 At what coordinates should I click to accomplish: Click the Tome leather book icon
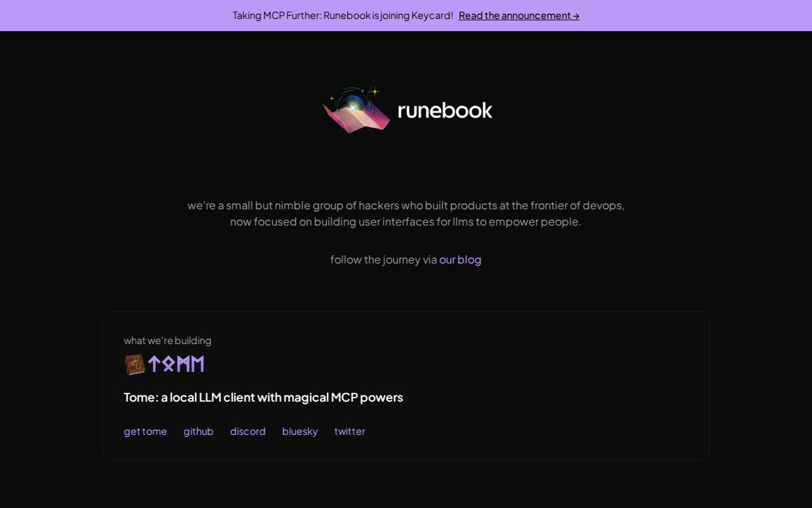click(135, 364)
